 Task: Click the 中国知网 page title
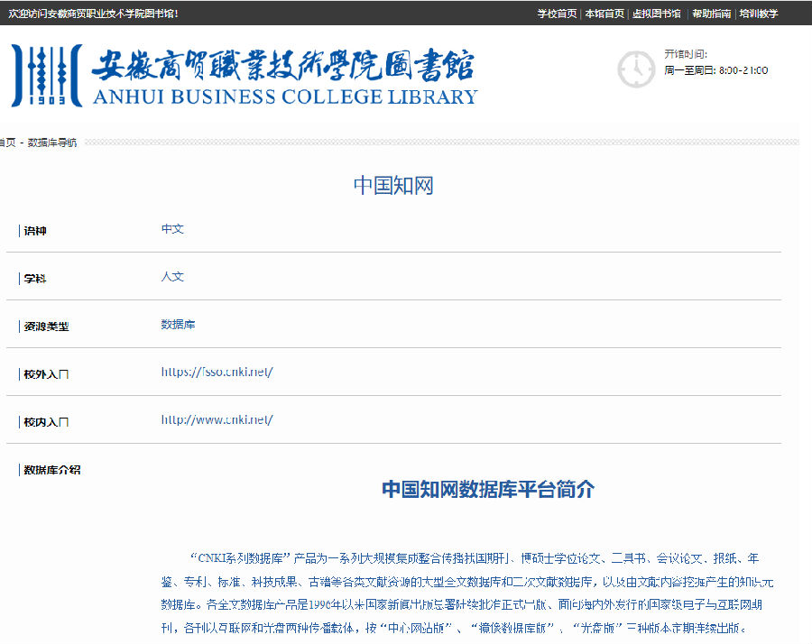pyautogui.click(x=393, y=186)
